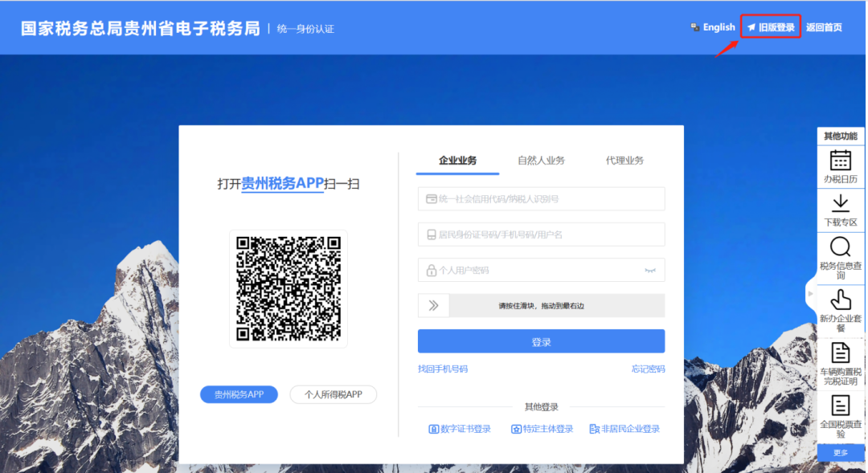The width and height of the screenshot is (868, 473).
Task: Choose 非居民企业登录 login option
Action: (624, 429)
